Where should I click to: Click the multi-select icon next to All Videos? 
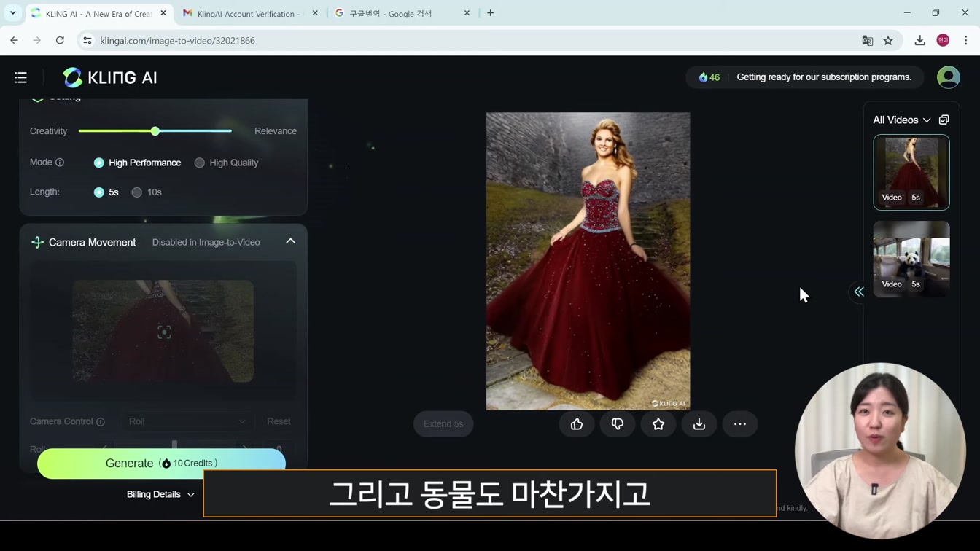(944, 120)
